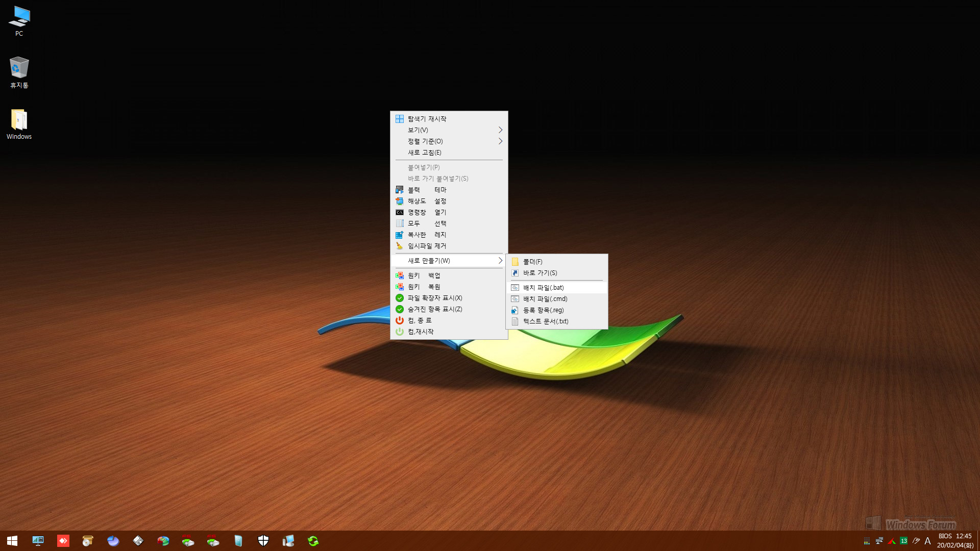The width and height of the screenshot is (980, 551).
Task: Launch the monitor with signal bars taskbar icon
Action: (38, 541)
